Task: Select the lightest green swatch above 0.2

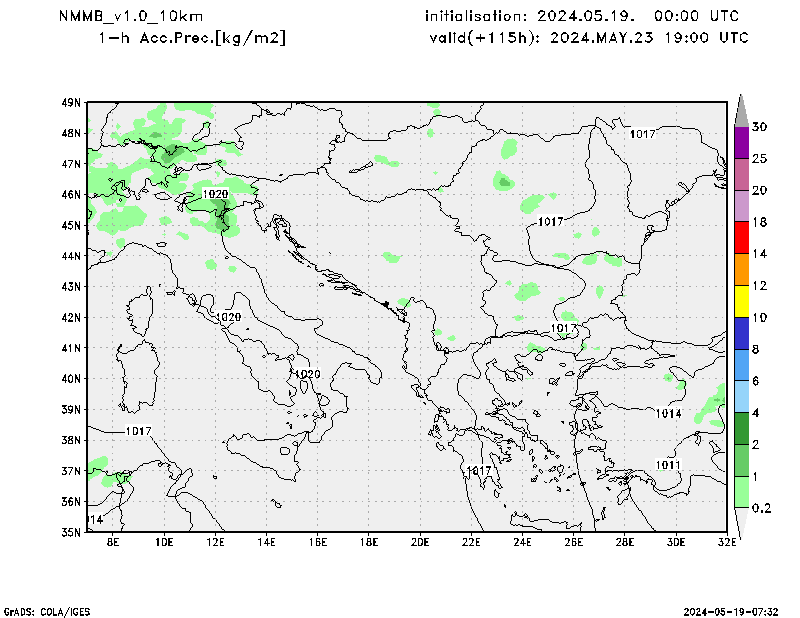Action: 741,492
